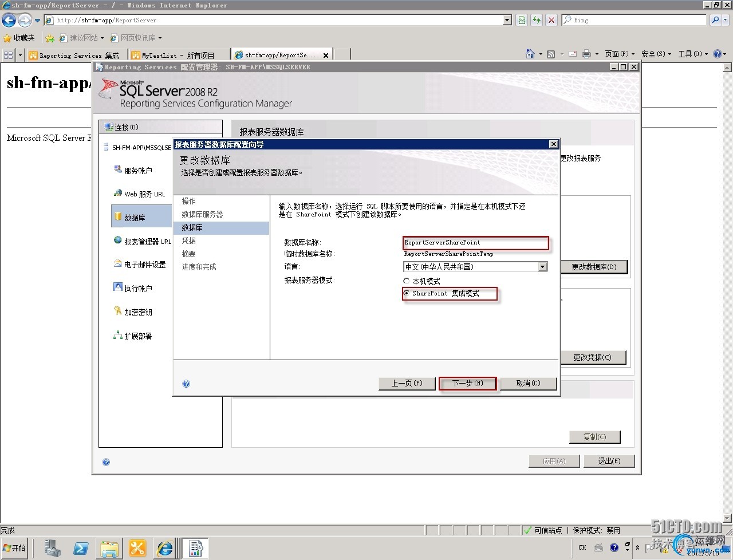
Task: Open the search provider dropdown arrow
Action: (726, 20)
